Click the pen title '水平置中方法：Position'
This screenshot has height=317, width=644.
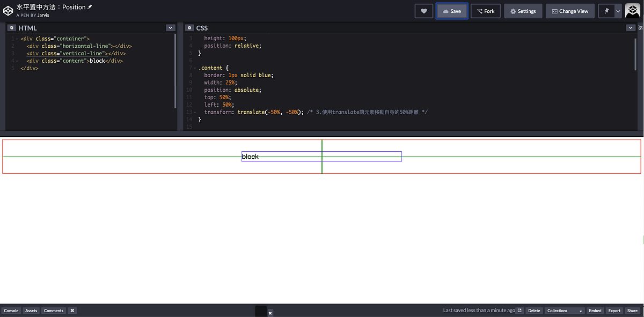[51, 7]
